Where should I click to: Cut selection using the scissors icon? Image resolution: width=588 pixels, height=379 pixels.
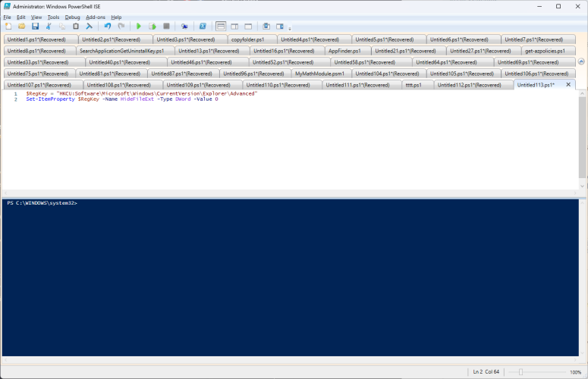pyautogui.click(x=49, y=27)
